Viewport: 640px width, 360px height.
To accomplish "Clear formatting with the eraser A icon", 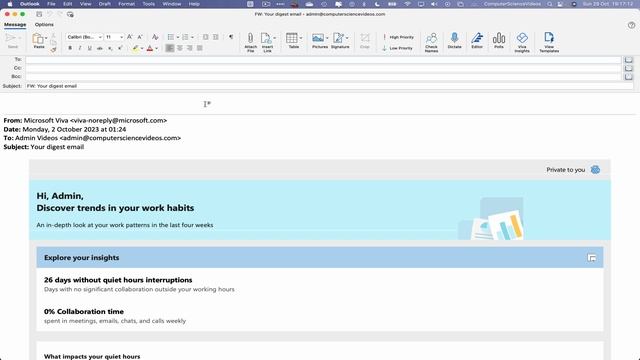I will click(155, 37).
